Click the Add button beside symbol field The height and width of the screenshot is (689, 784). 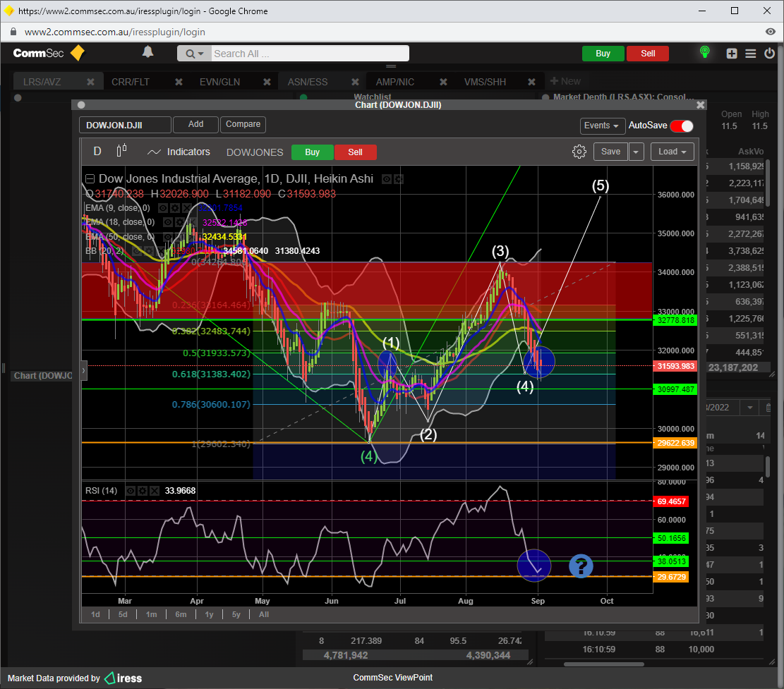pos(195,124)
